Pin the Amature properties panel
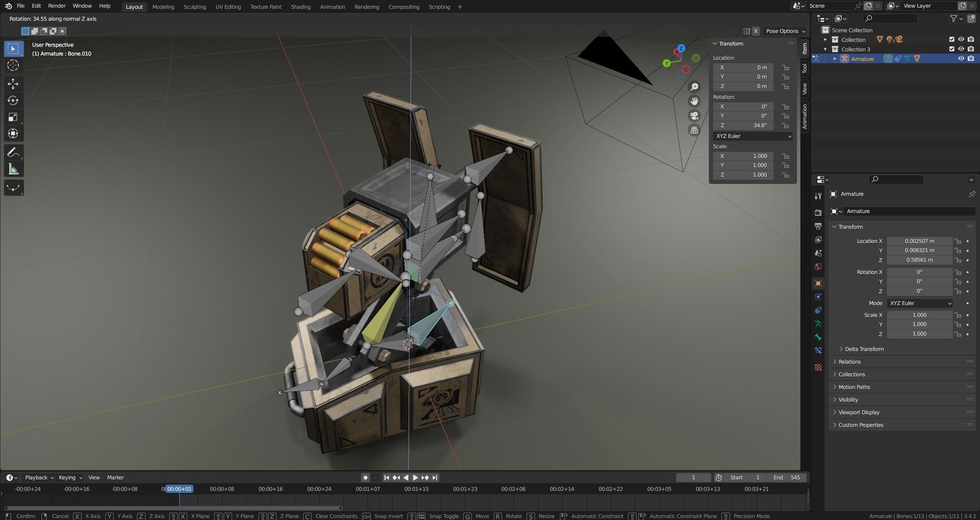 972,194
